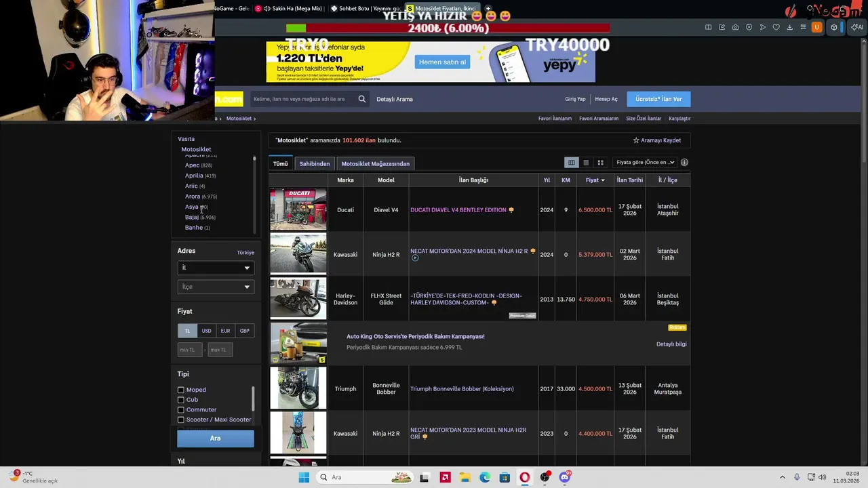The width and height of the screenshot is (868, 488).
Task: Select GBP currency toggle
Action: (244, 331)
